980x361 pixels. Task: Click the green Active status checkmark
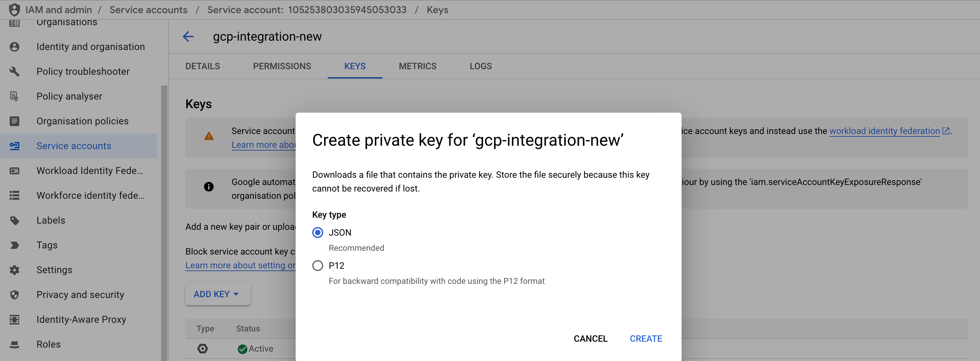[x=242, y=349]
